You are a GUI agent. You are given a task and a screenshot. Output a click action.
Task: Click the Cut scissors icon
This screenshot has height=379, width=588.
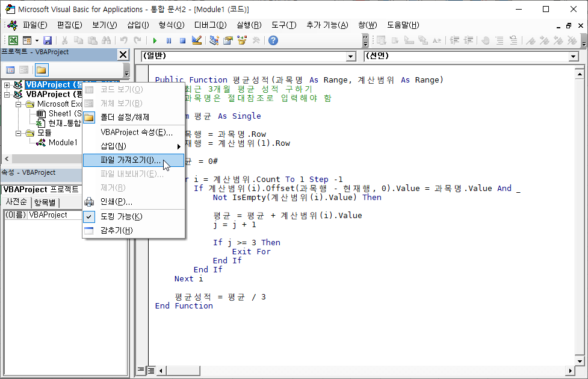(x=64, y=40)
